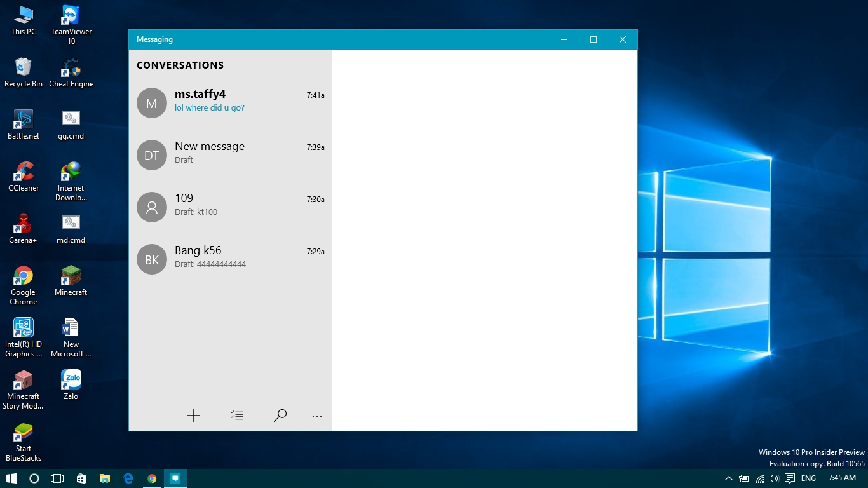868x488 pixels.
Task: Click the DT contact avatar
Action: point(152,156)
